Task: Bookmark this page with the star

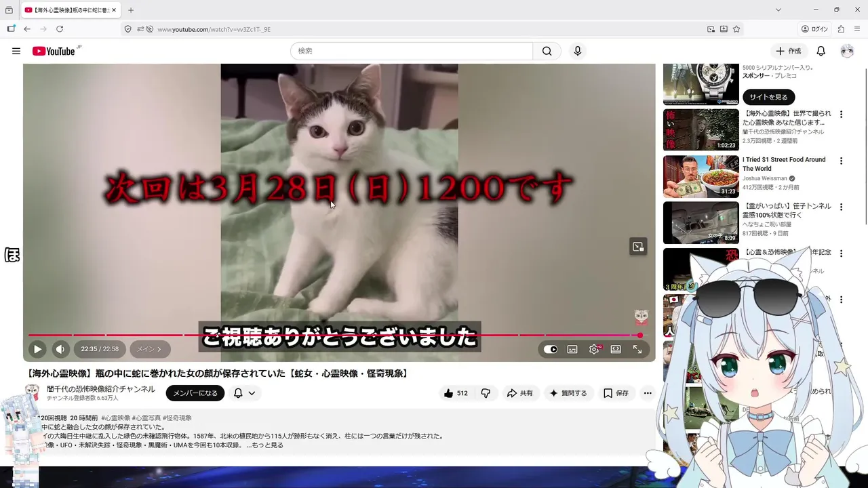Action: (736, 29)
